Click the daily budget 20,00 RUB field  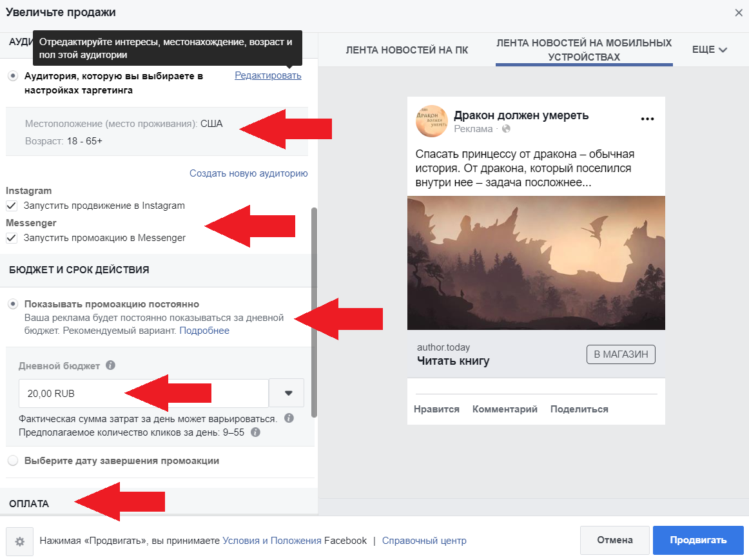pos(143,393)
